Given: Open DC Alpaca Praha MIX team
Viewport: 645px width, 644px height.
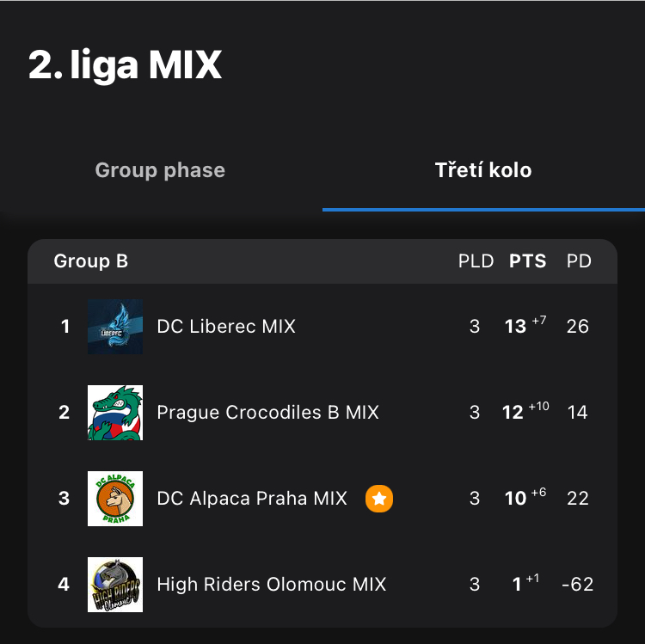Looking at the screenshot, I should [x=252, y=499].
